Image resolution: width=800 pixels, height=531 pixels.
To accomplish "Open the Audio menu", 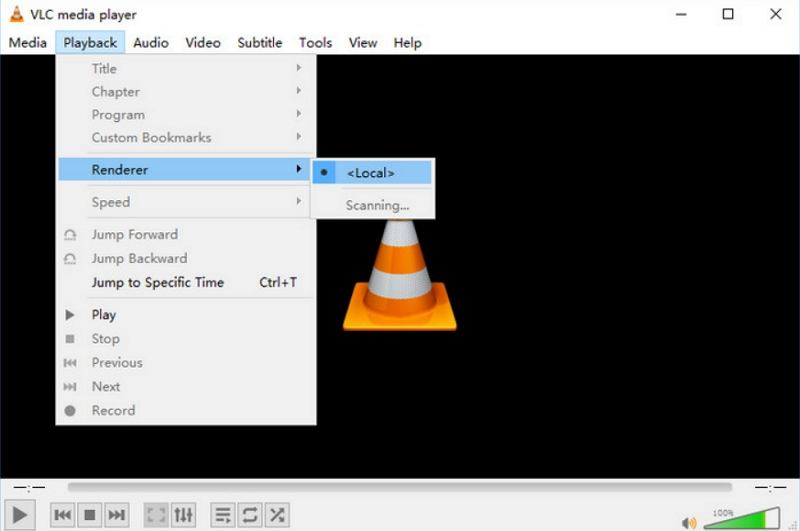I will 151,43.
